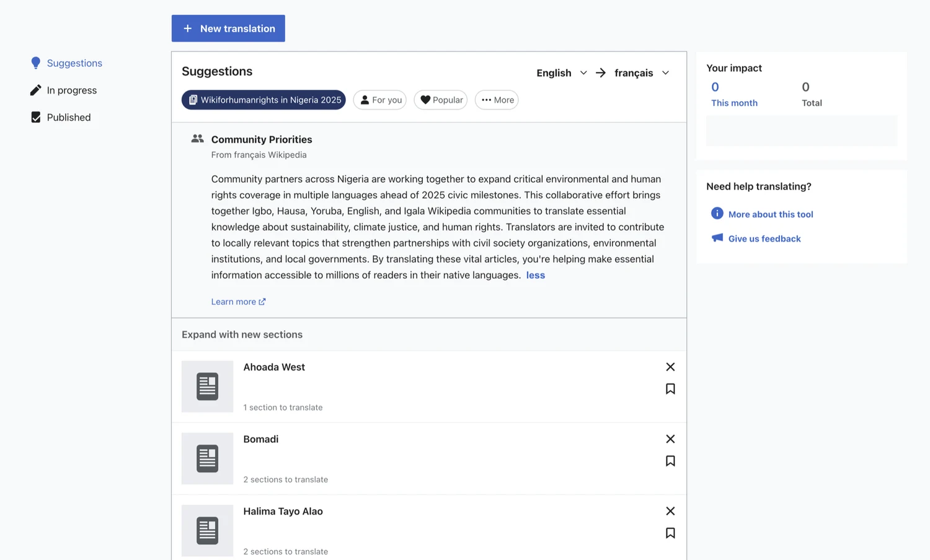
Task: Click the 1 section to translate label
Action: 283,408
